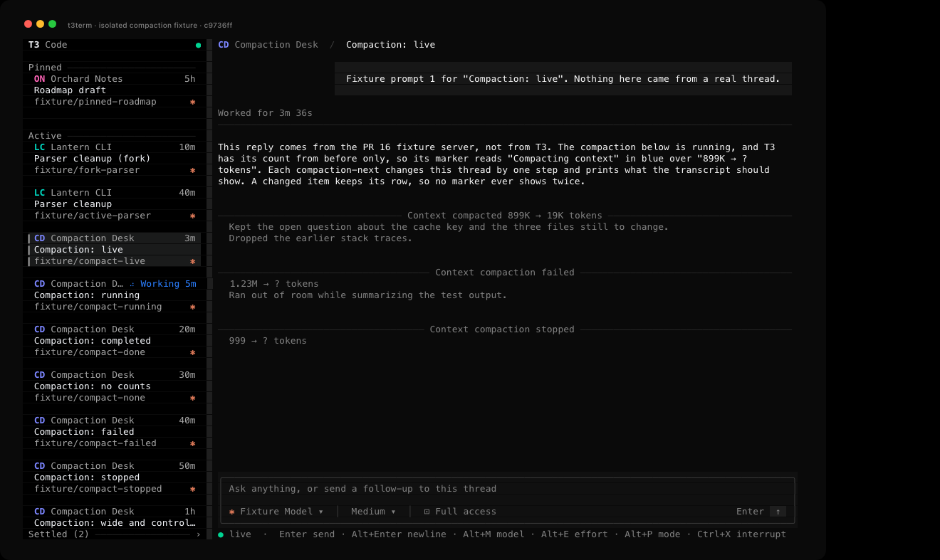Click the 1.23M → ? tokens line
Viewport: 940px width, 560px height.
coord(274,284)
